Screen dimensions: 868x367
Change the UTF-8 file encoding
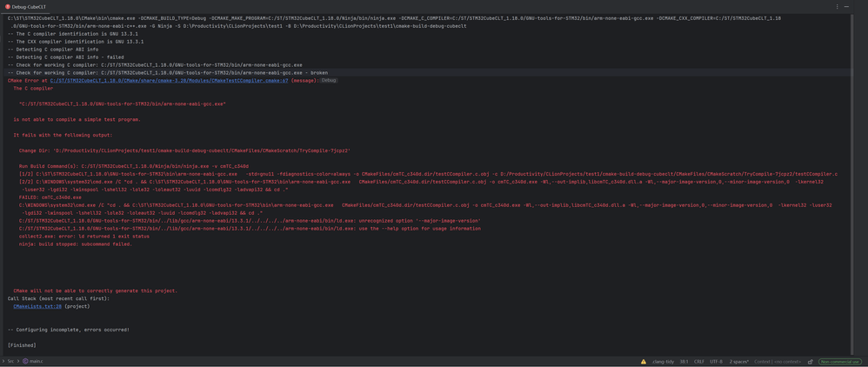click(x=716, y=361)
